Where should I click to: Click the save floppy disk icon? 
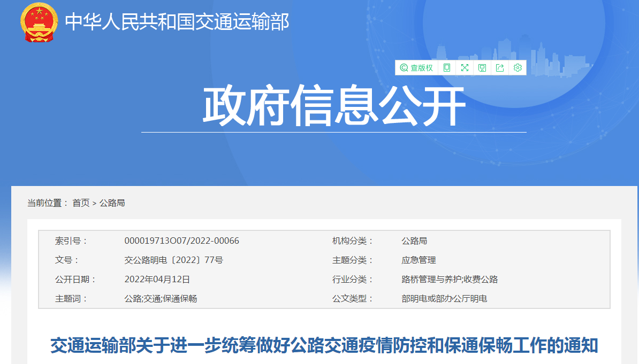point(482,67)
